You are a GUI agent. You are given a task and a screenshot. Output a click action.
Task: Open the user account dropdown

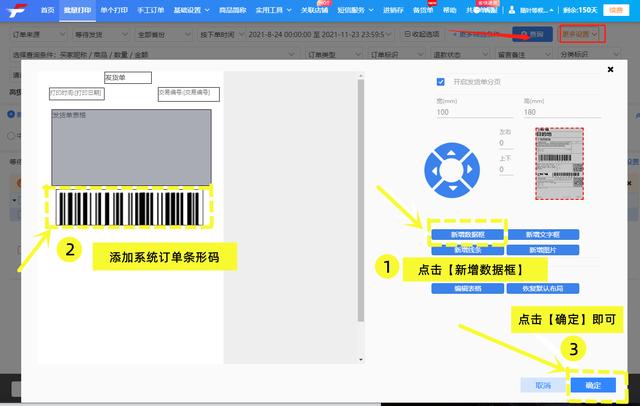pos(537,10)
